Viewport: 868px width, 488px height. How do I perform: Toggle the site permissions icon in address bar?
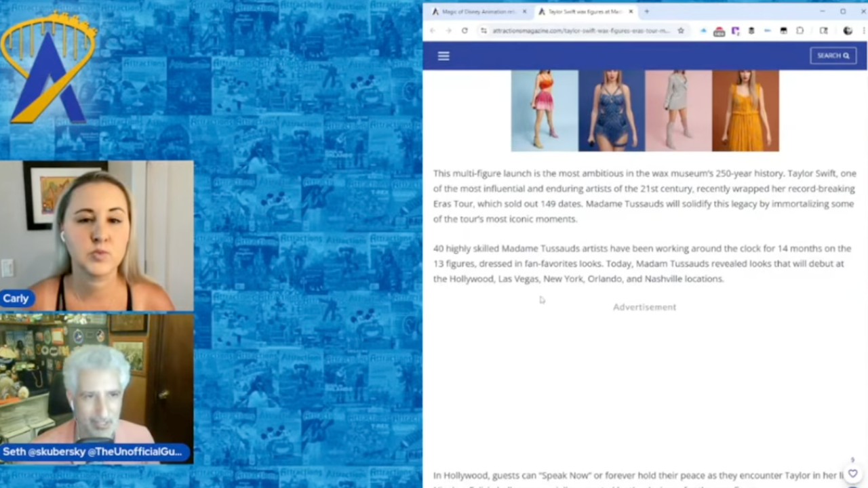484,30
